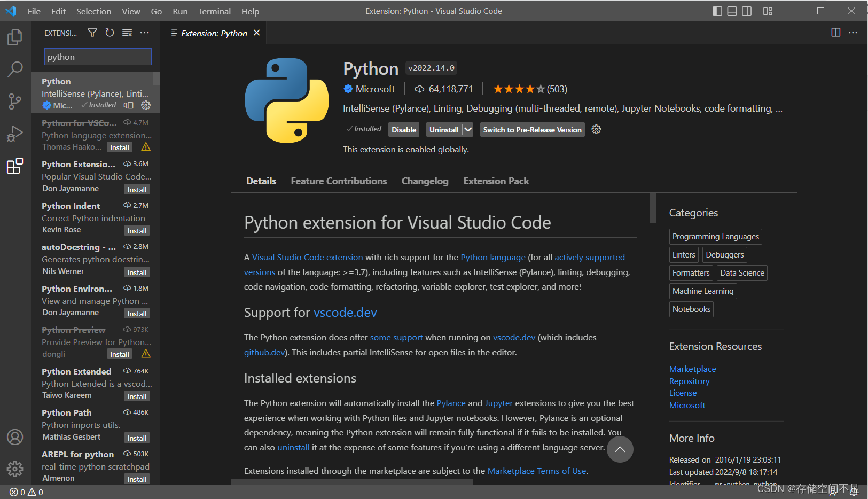
Task: Open the Help menu
Action: pyautogui.click(x=250, y=11)
